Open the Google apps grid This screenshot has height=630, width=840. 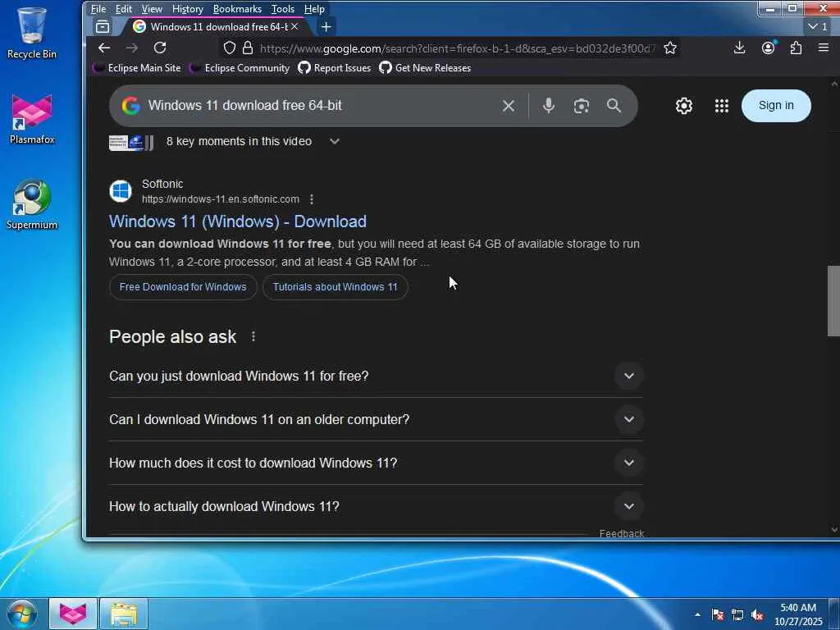point(722,106)
